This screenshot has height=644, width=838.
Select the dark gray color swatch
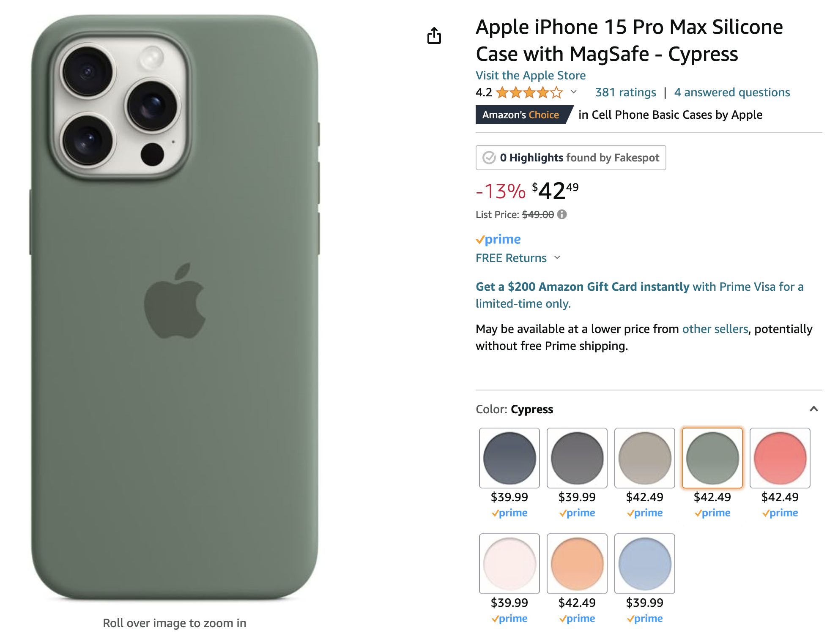[x=577, y=458]
